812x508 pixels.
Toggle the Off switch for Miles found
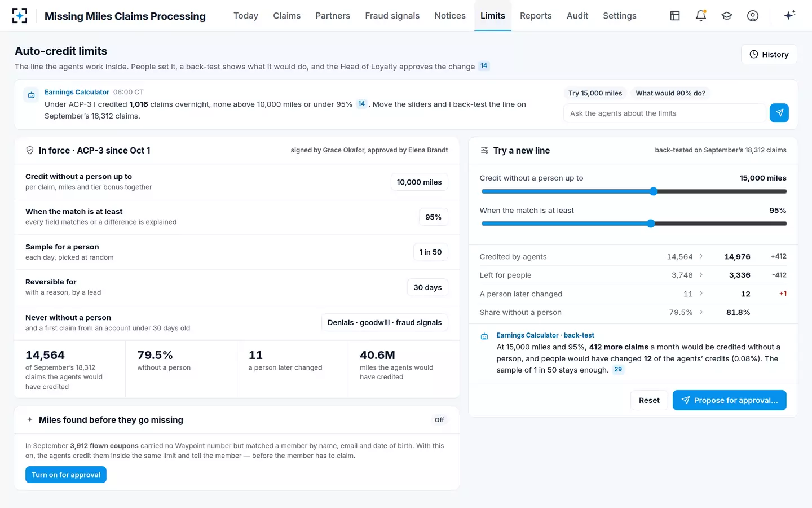(439, 420)
